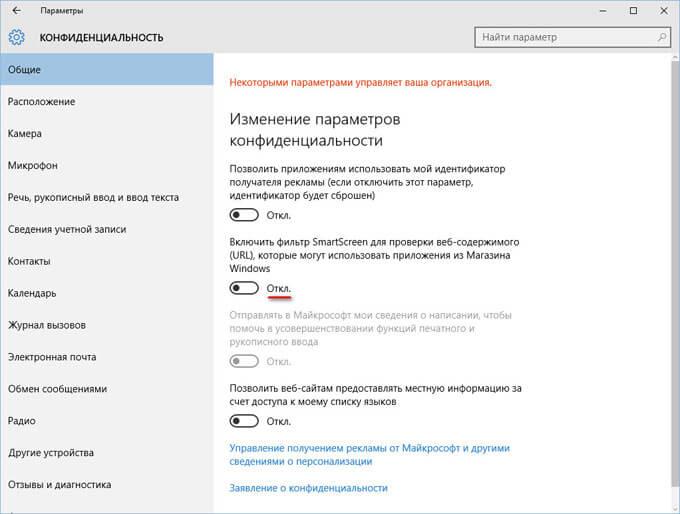Maximize the Параметры window
The height and width of the screenshot is (514, 680).
pos(633,11)
